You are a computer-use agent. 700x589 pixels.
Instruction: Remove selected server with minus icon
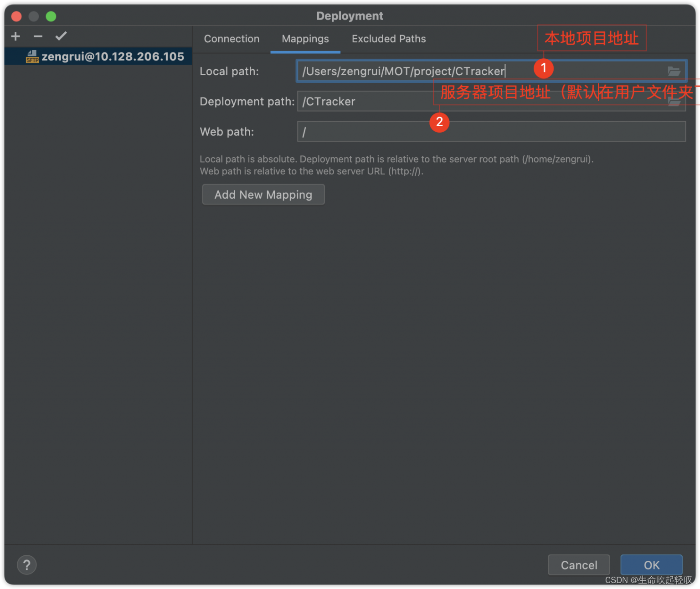(38, 36)
